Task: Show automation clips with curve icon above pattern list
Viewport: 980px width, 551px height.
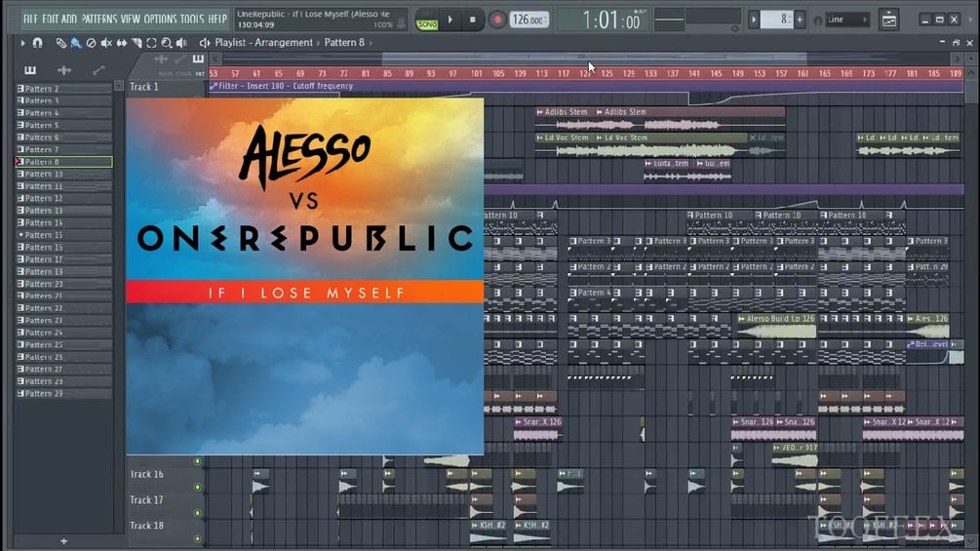Action: pyautogui.click(x=98, y=70)
